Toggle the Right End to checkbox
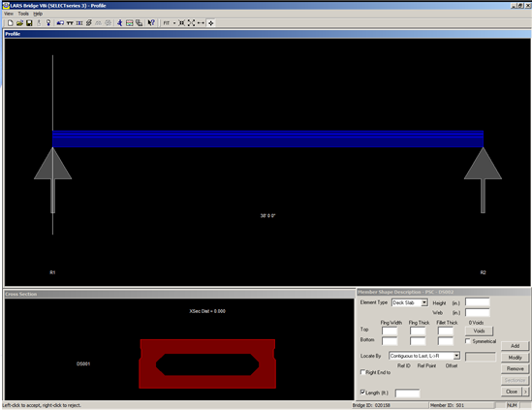 [x=362, y=372]
